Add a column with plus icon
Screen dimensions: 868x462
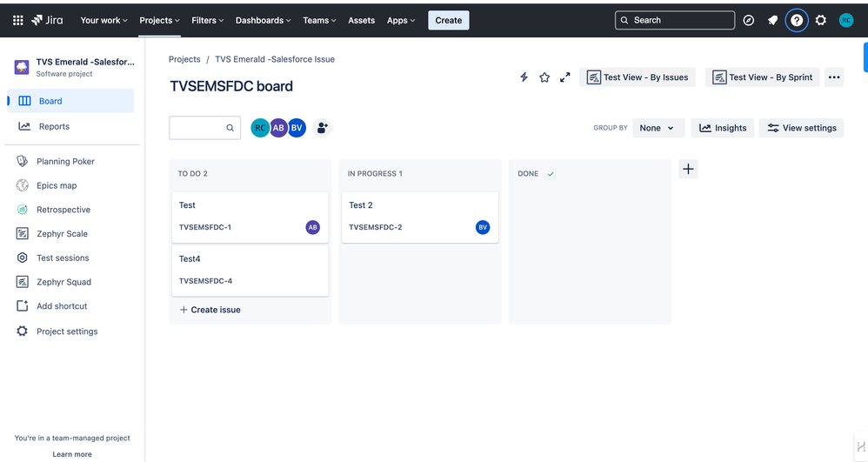688,169
